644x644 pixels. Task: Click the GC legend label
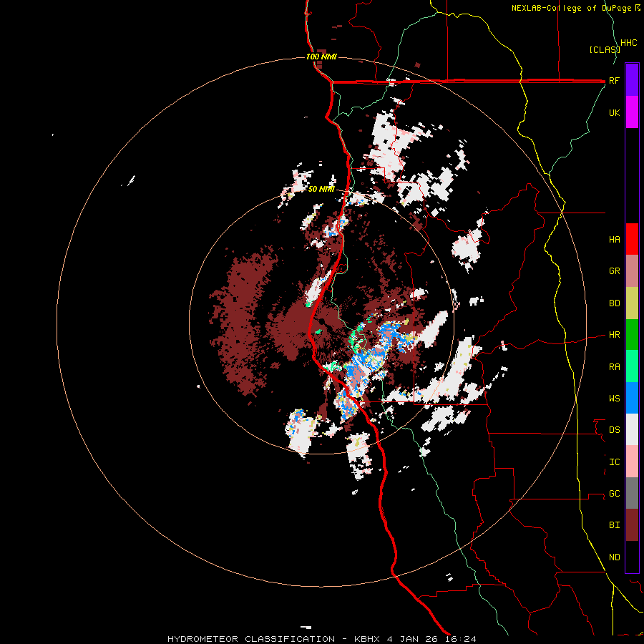tap(614, 494)
